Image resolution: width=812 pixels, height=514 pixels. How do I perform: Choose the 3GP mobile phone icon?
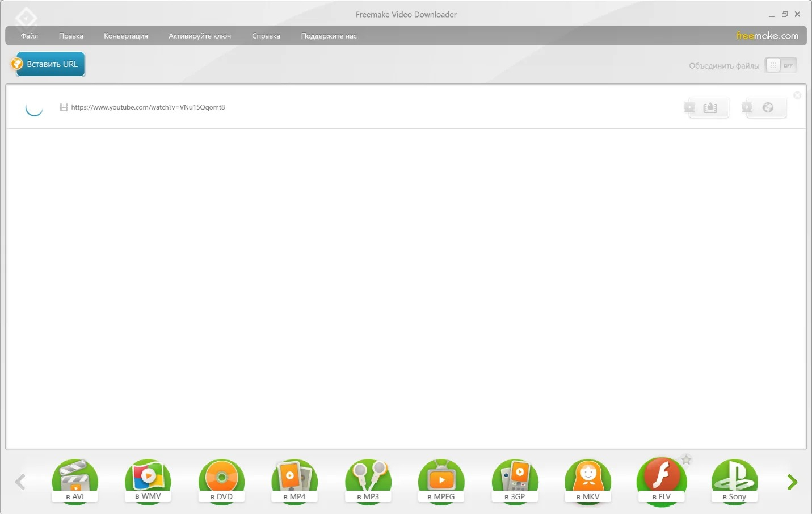pyautogui.click(x=515, y=482)
